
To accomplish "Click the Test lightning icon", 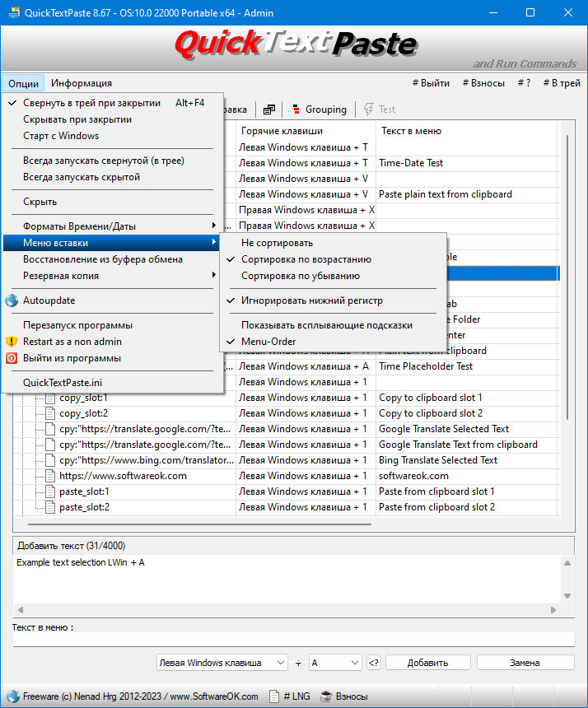I will [368, 109].
